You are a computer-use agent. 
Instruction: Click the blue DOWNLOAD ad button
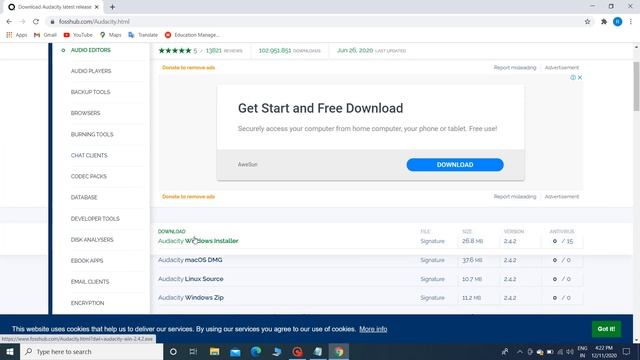click(x=455, y=165)
